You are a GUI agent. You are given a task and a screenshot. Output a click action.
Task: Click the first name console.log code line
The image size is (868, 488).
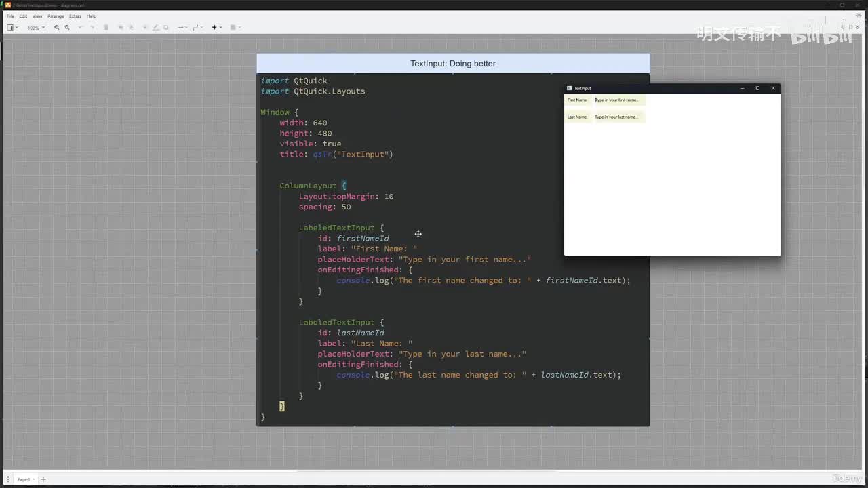point(484,281)
